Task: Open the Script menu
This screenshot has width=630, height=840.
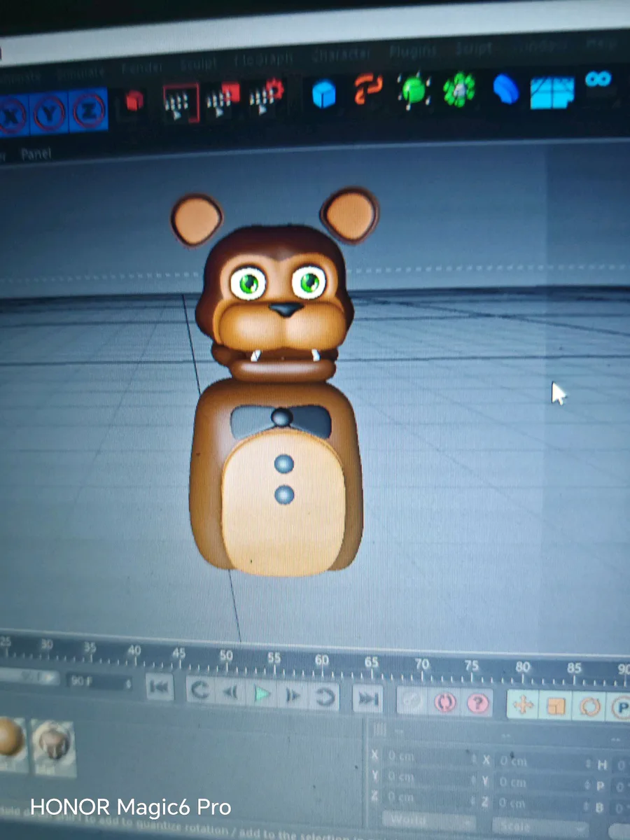Action: click(x=474, y=48)
